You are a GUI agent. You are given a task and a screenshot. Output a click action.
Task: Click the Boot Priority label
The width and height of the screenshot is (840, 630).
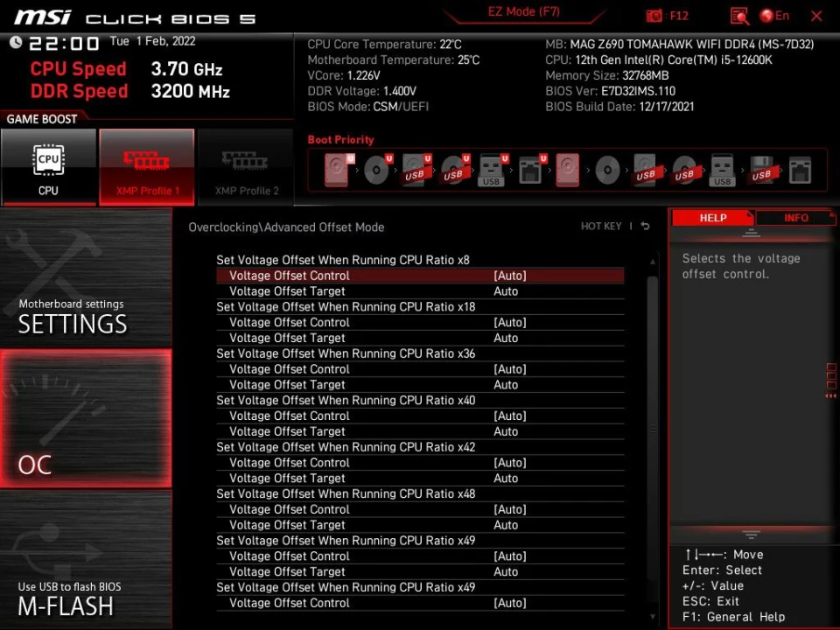coord(340,139)
